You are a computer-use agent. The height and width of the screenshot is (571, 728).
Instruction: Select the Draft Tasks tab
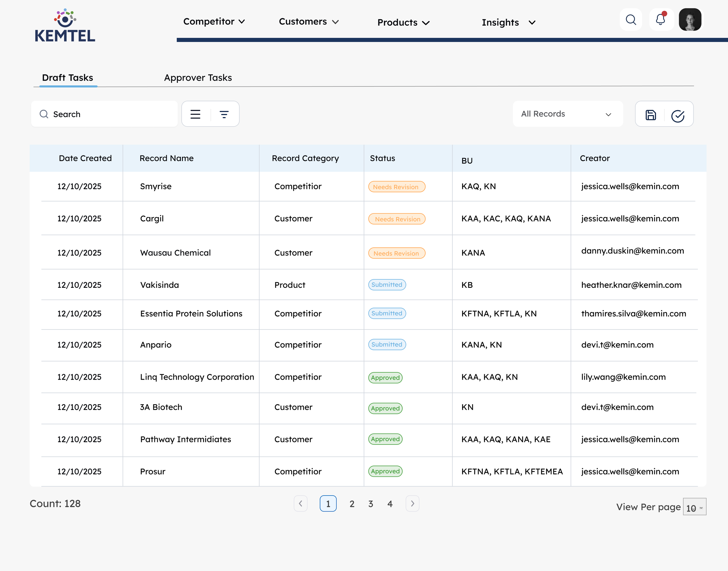(68, 77)
